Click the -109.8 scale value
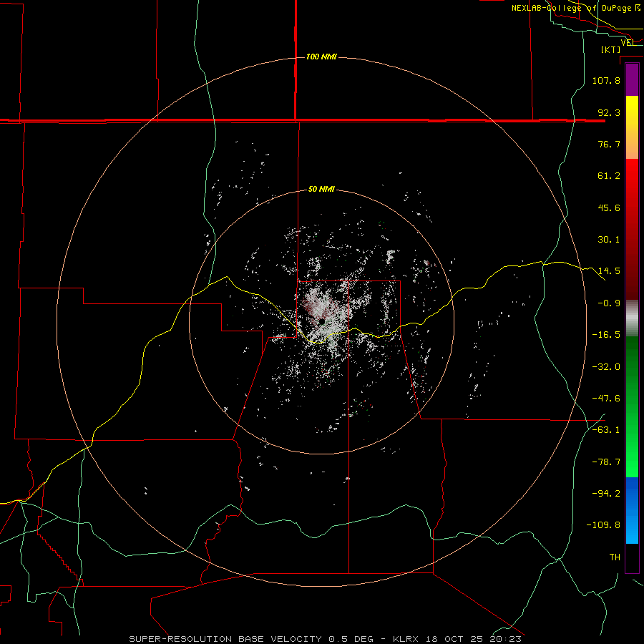Viewport: 644px width, 644px height. (x=603, y=525)
